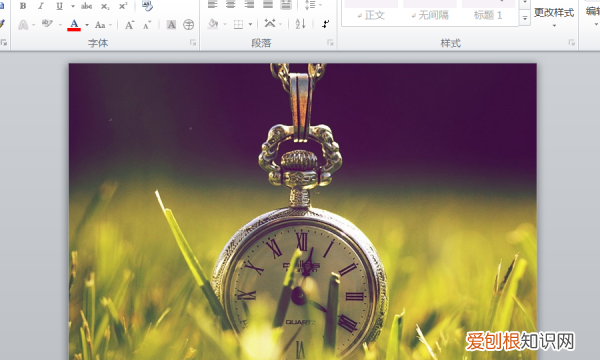Screen dimensions: 600x360
Task: Open Font dialog launcher
Action: [x=193, y=43]
